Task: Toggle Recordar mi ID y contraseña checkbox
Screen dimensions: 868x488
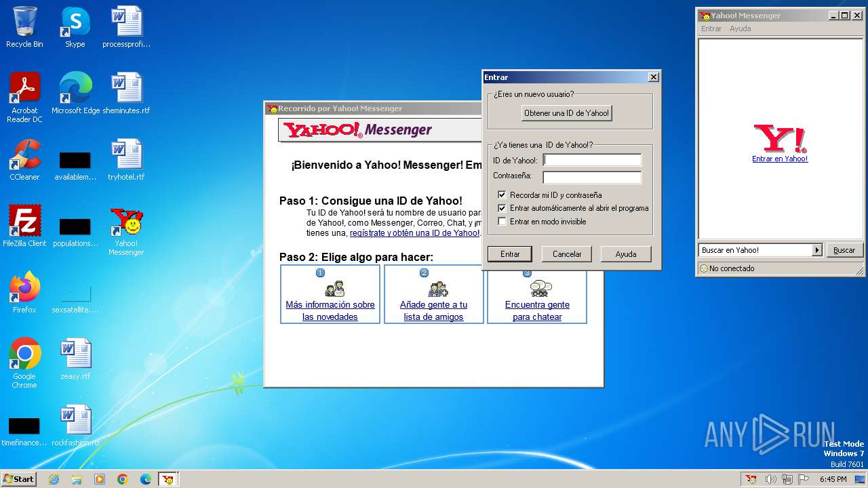Action: point(502,195)
